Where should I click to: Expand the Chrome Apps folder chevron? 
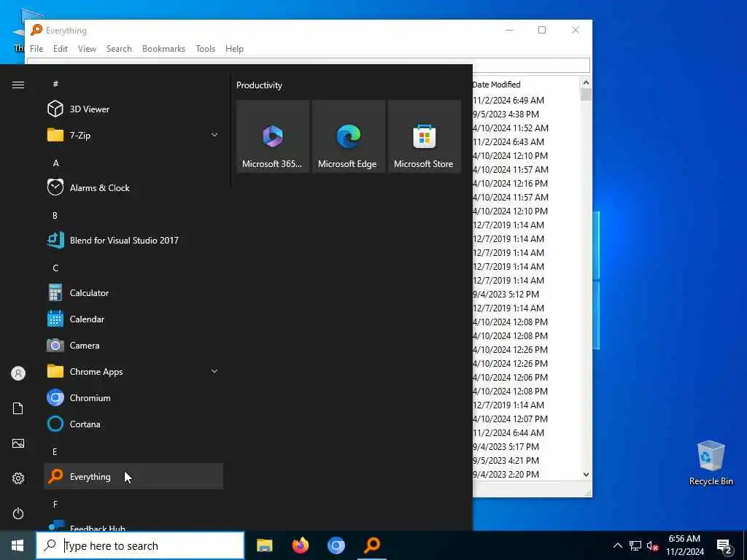click(x=214, y=371)
